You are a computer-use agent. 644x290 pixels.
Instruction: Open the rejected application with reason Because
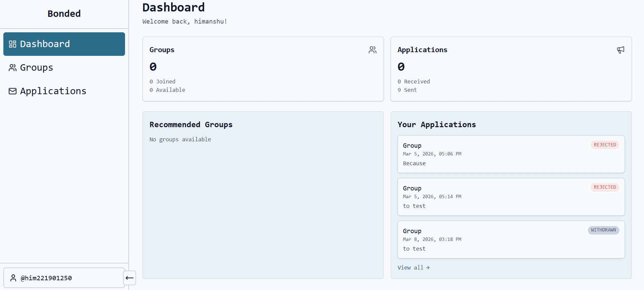coord(511,154)
